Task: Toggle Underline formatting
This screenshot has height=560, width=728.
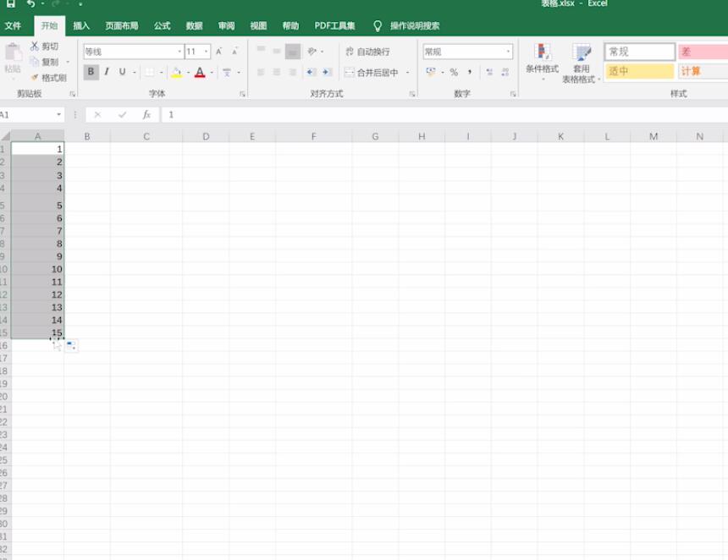Action: pyautogui.click(x=122, y=72)
